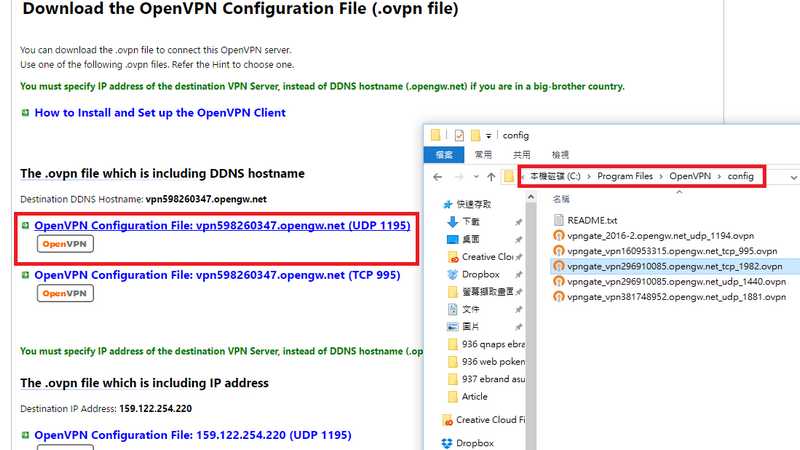Open the address bar history dropdown
800x450 pixels.
tap(793, 178)
